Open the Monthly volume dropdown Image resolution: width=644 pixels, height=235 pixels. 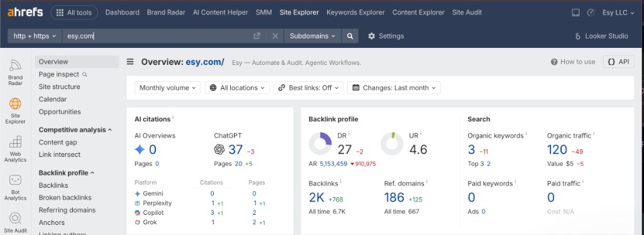click(167, 88)
